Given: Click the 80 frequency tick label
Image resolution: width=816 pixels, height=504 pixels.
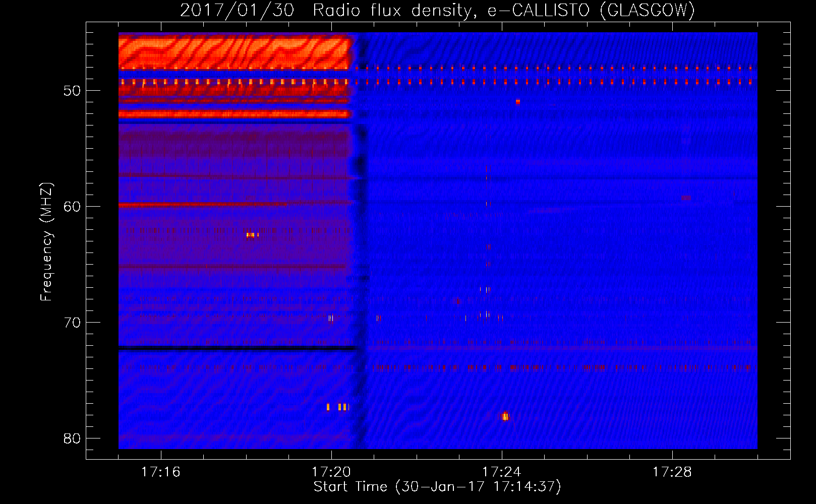Looking at the screenshot, I should pos(72,438).
